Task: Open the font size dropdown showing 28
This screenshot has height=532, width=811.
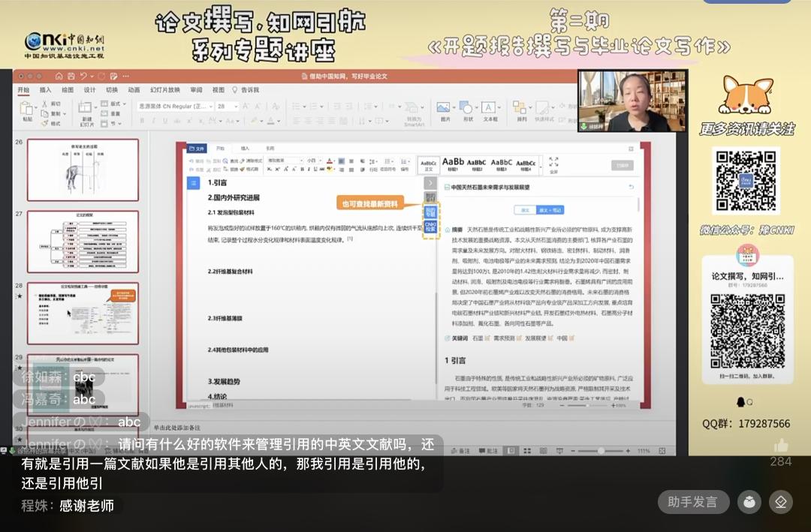Action: coord(236,107)
